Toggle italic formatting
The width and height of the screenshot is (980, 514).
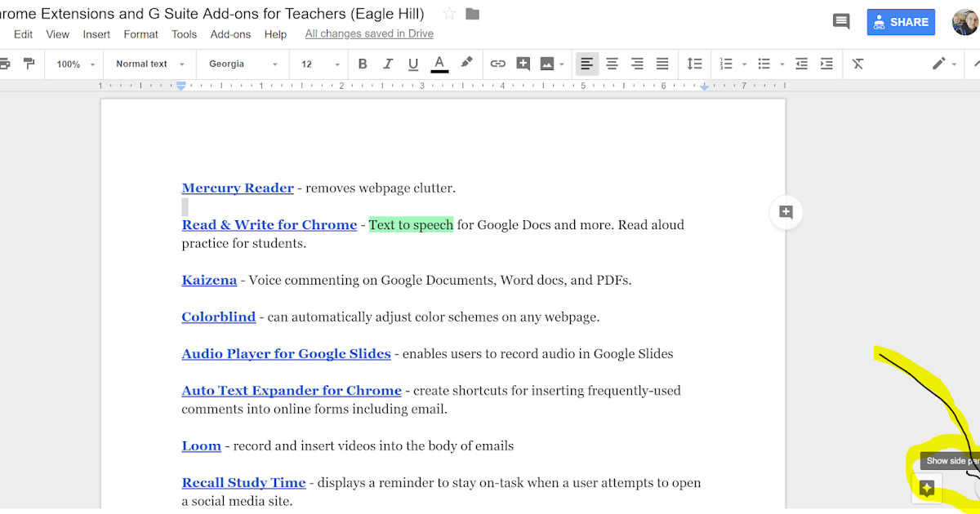pyautogui.click(x=388, y=64)
